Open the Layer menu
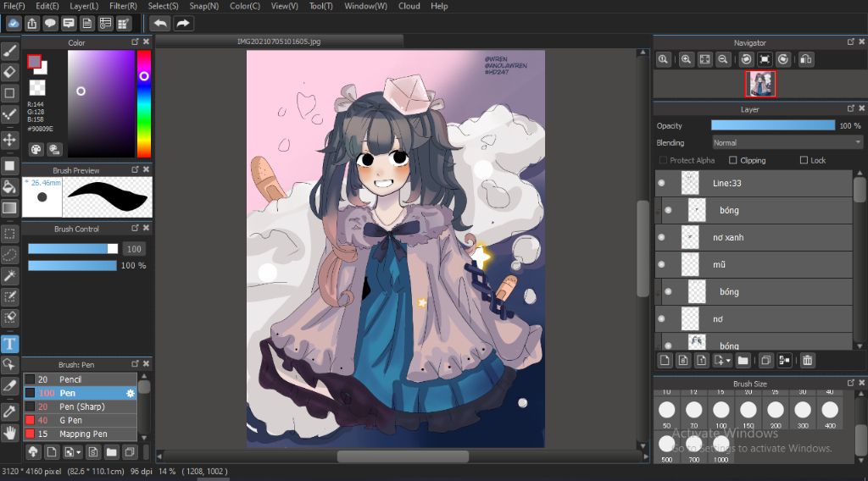868x481 pixels. point(84,6)
